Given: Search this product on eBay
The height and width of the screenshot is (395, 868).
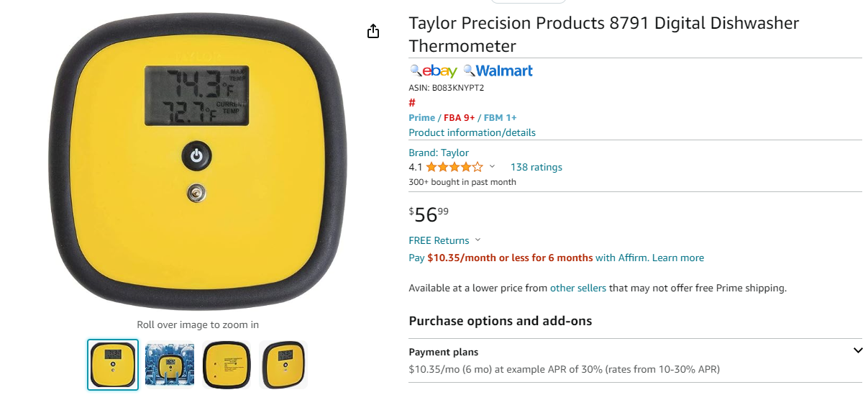Looking at the screenshot, I should (x=434, y=71).
